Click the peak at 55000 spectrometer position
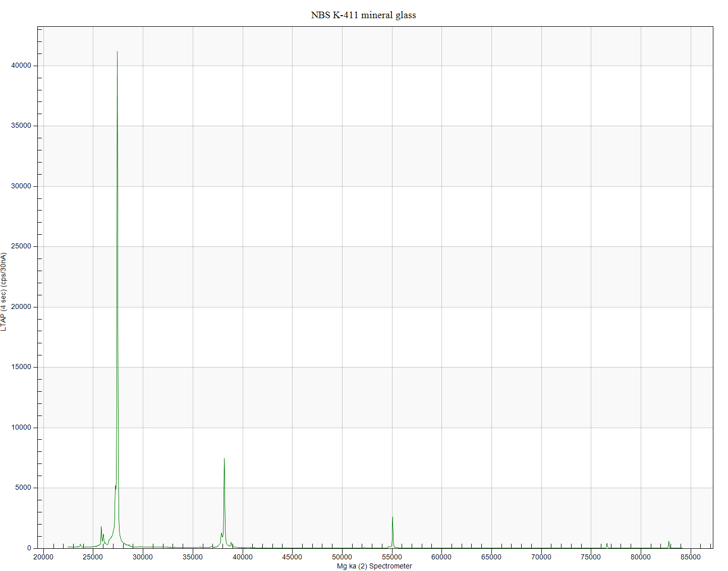The height and width of the screenshot is (571, 728). pyautogui.click(x=393, y=518)
